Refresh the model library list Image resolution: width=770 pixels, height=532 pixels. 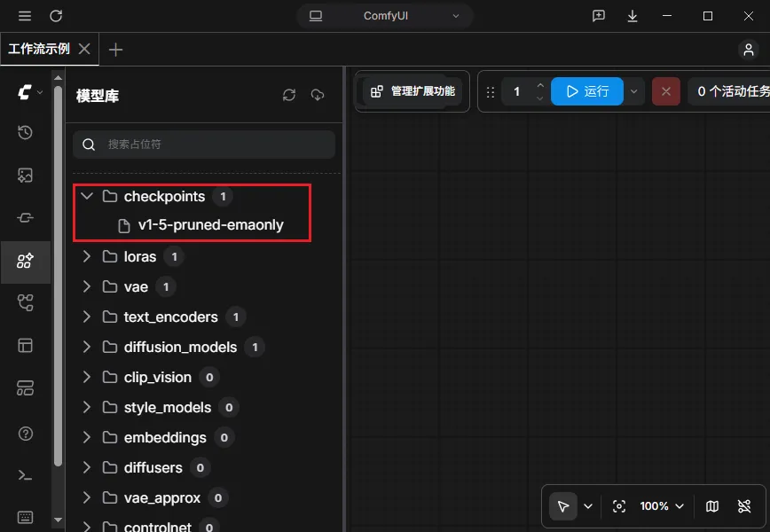tap(289, 95)
